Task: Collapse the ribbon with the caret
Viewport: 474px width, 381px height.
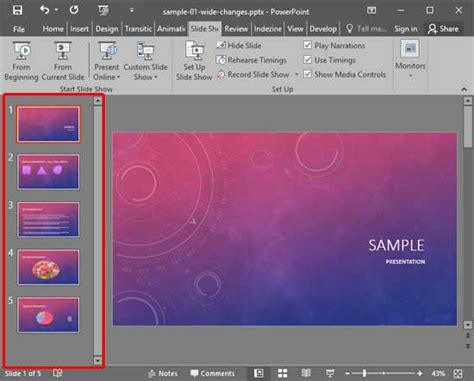Action: 464,89
